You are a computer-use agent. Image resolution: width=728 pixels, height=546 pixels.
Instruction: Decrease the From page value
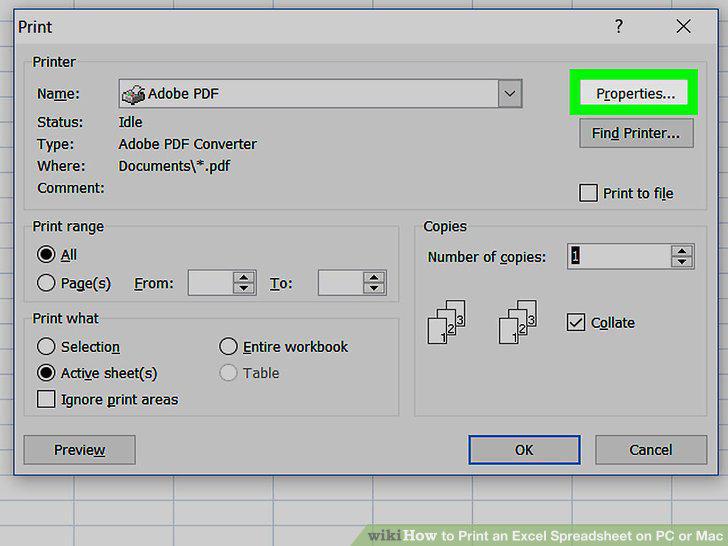244,288
